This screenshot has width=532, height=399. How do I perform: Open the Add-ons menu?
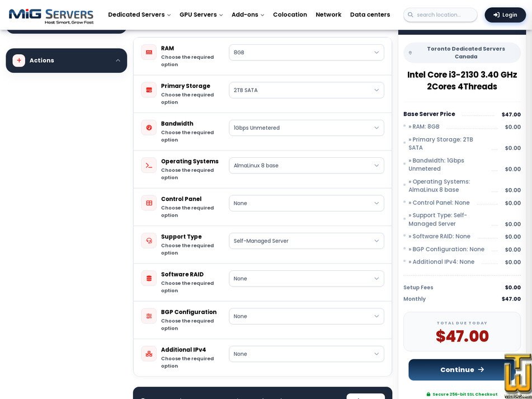click(248, 15)
